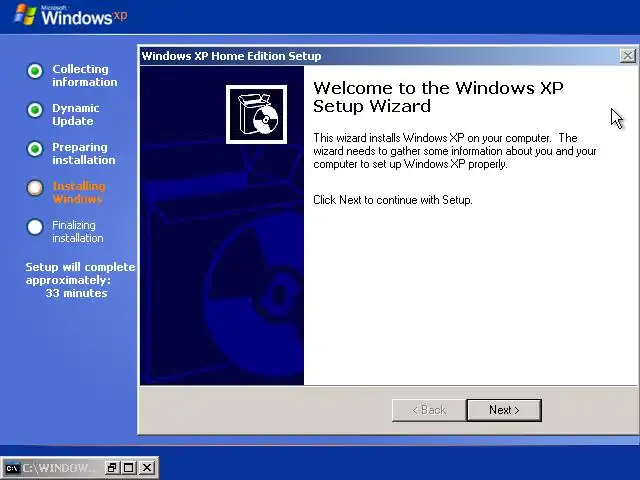640x480 pixels.
Task: Click the command prompt icon in minimized window
Action: click(12, 468)
